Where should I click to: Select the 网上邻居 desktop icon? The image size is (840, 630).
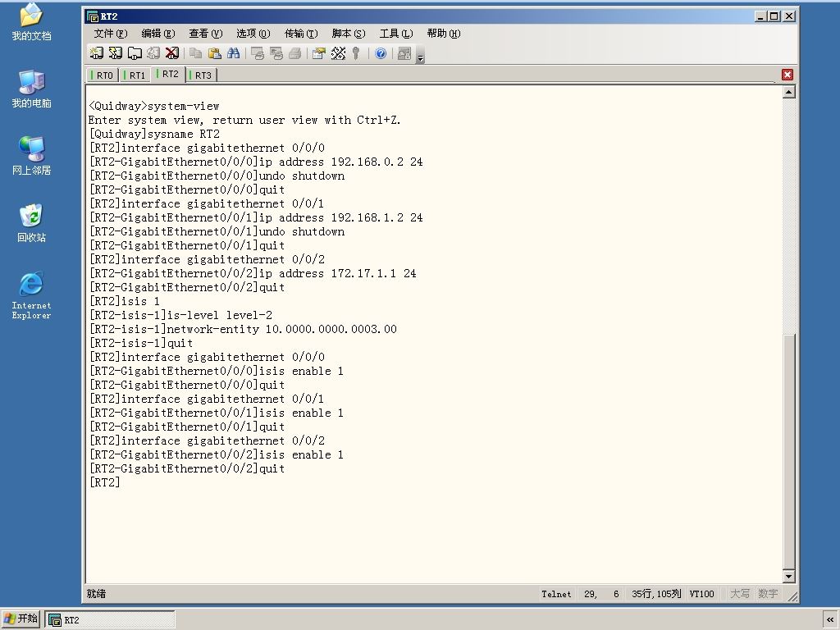[32, 156]
